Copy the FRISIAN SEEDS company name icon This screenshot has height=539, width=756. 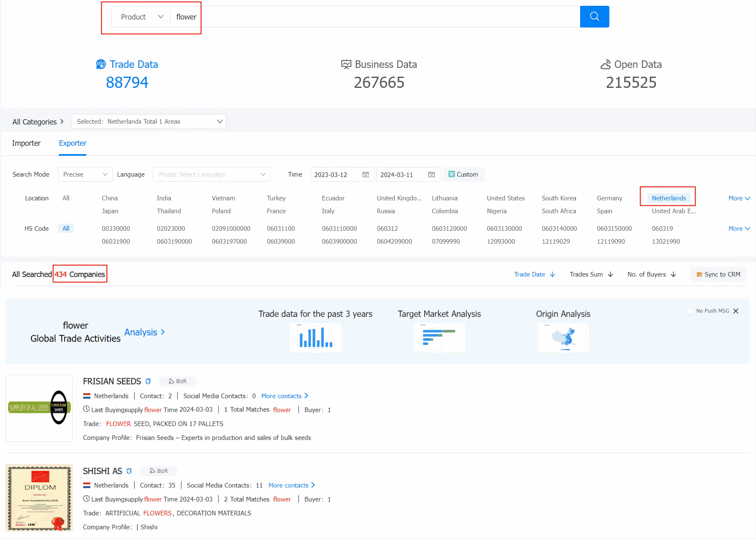tap(148, 382)
